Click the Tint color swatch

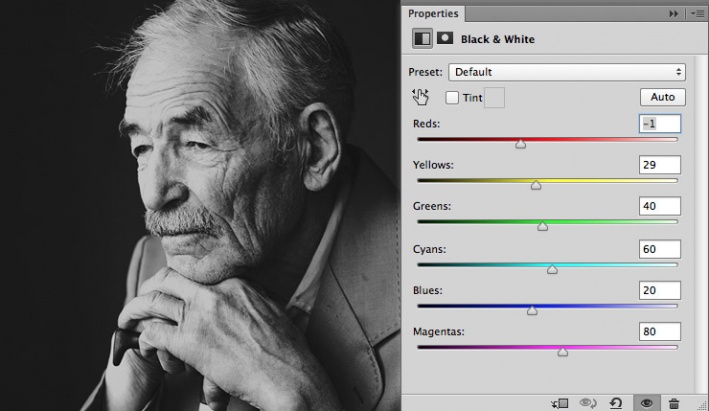tap(494, 97)
